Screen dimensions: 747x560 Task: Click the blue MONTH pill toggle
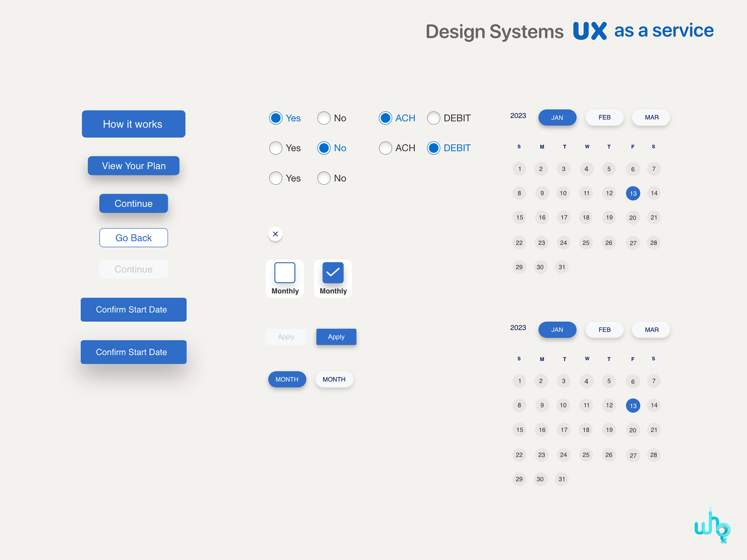point(287,379)
